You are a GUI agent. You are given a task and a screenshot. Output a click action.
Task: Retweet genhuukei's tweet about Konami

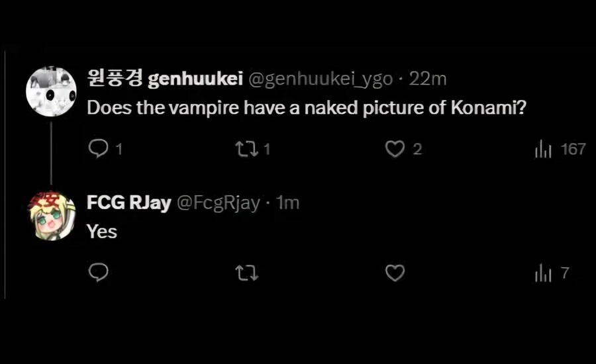coord(247,149)
